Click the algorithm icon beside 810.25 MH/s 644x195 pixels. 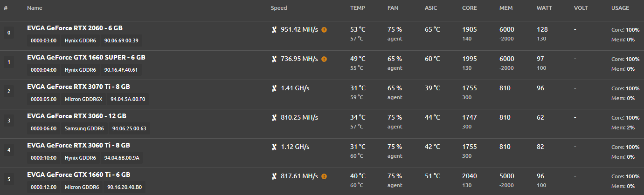pyautogui.click(x=274, y=118)
